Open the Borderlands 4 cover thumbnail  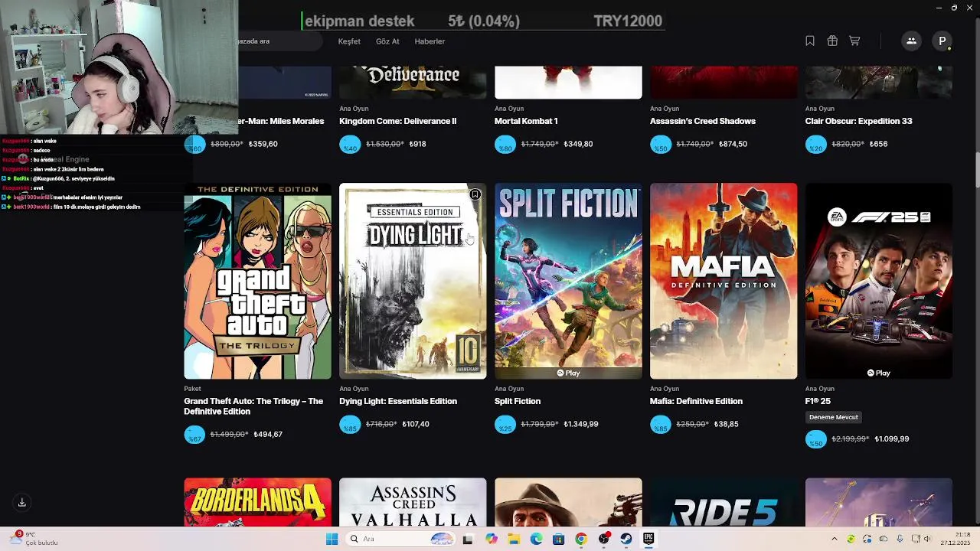[x=257, y=502]
